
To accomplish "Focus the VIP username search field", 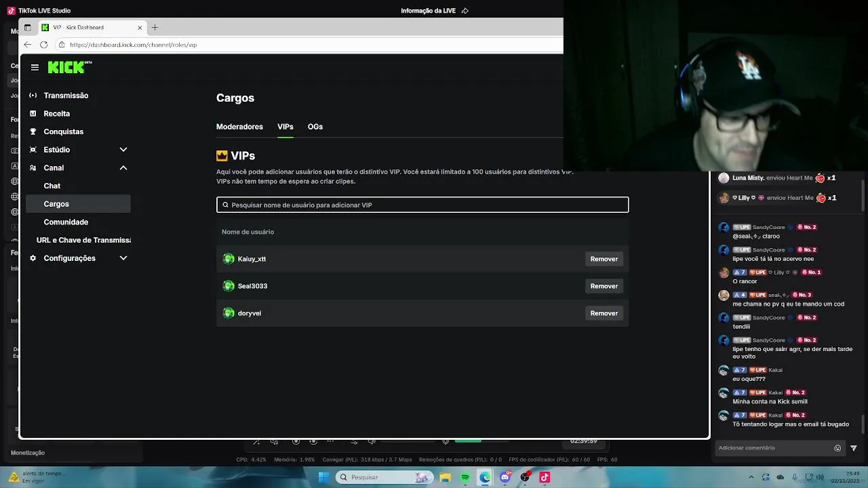I will click(x=422, y=205).
